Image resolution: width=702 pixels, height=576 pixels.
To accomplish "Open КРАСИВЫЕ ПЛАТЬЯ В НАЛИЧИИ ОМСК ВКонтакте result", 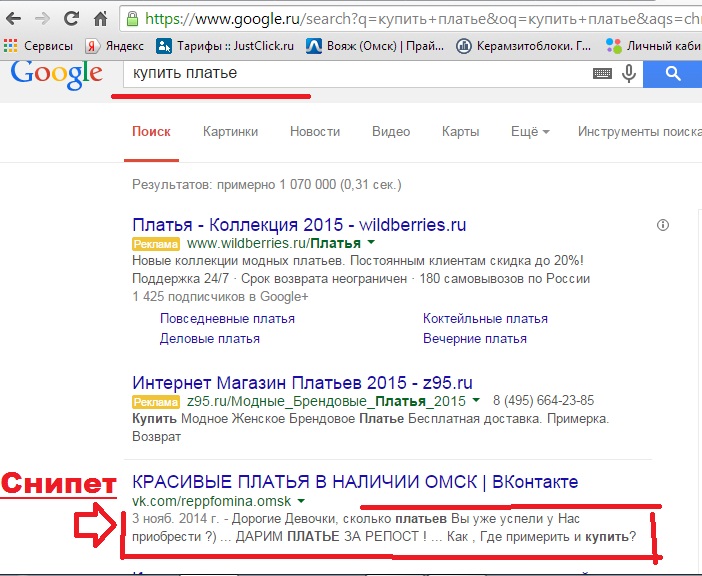I will coord(355,482).
